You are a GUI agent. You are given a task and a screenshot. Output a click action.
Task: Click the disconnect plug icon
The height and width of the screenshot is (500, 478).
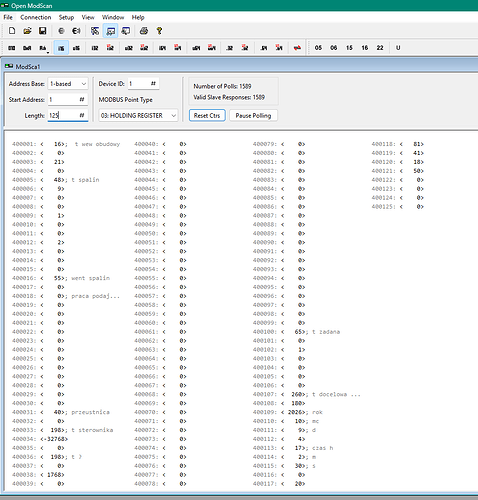click(76, 31)
